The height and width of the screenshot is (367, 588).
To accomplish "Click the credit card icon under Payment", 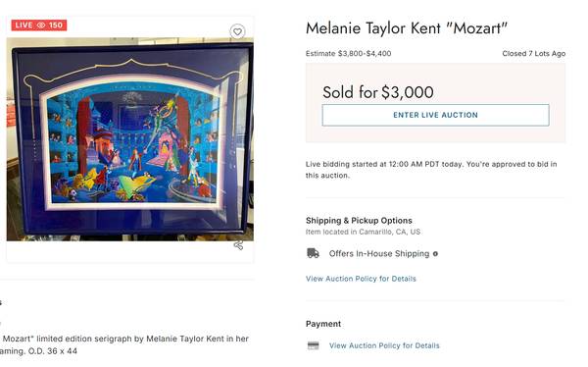I will 314,345.
